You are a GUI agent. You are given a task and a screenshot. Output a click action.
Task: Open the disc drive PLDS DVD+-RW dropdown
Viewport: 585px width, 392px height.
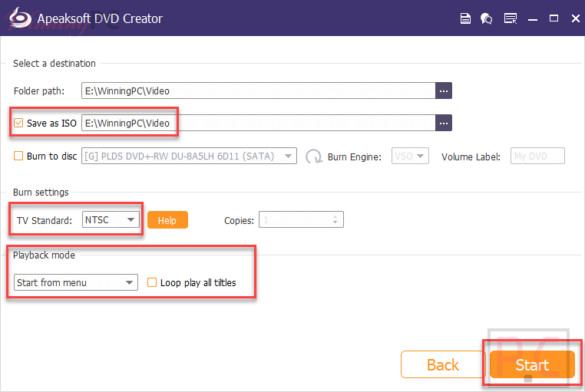(x=189, y=156)
